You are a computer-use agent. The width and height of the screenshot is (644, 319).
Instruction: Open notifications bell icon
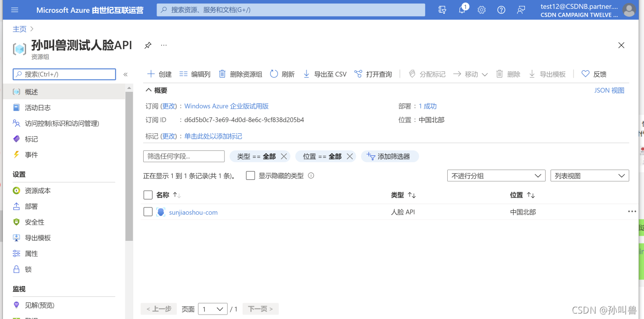coord(462,10)
